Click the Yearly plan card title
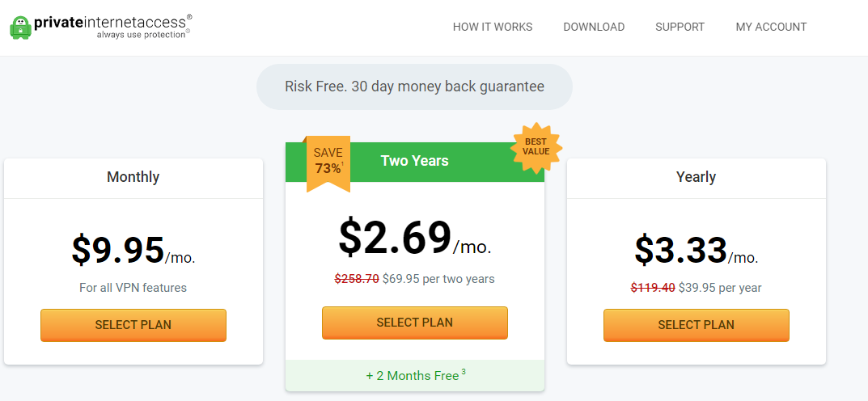 (x=696, y=177)
